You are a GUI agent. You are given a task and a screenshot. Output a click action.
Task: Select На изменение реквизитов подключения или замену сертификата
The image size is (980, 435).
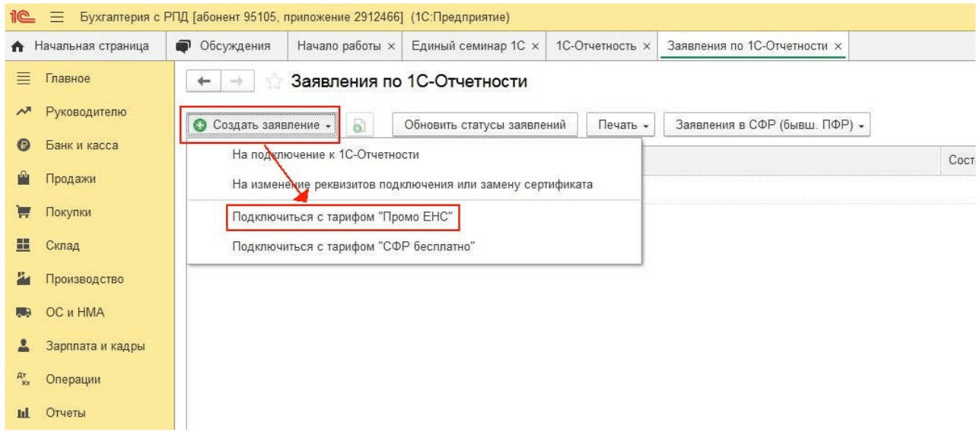point(414,184)
